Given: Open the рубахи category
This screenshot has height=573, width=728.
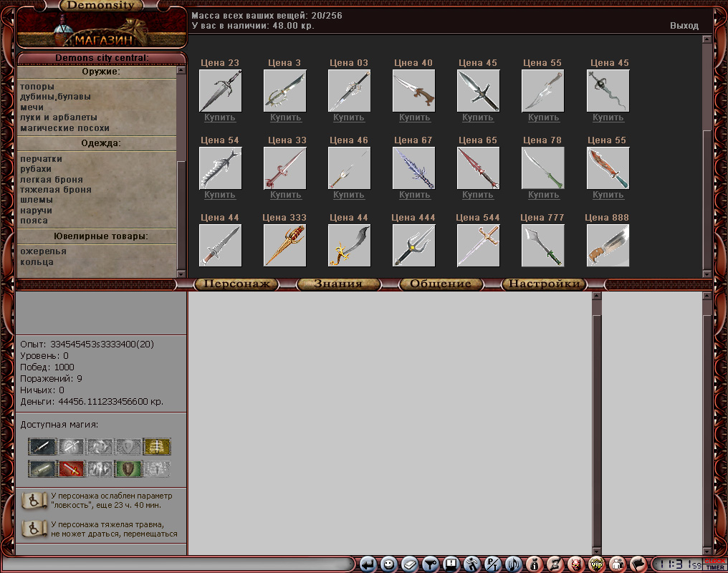Looking at the screenshot, I should pos(36,169).
